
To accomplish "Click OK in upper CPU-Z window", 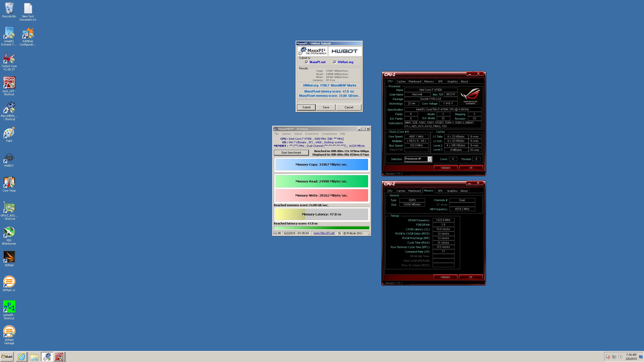I will pos(471,168).
